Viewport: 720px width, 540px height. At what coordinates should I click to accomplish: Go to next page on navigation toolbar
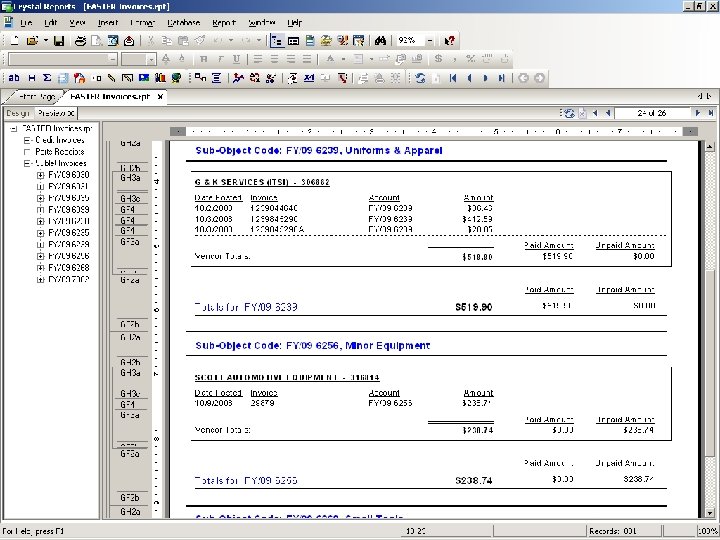click(x=485, y=78)
